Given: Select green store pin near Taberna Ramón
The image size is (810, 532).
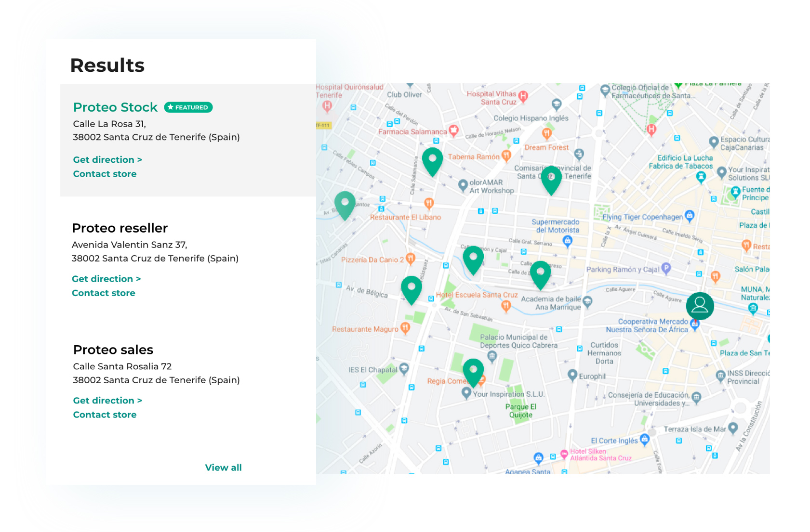Looking at the screenshot, I should pyautogui.click(x=432, y=162).
